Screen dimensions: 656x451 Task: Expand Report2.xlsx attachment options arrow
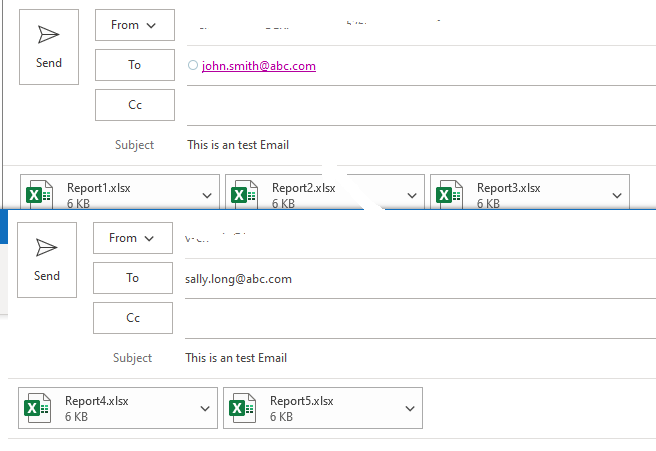pos(412,195)
